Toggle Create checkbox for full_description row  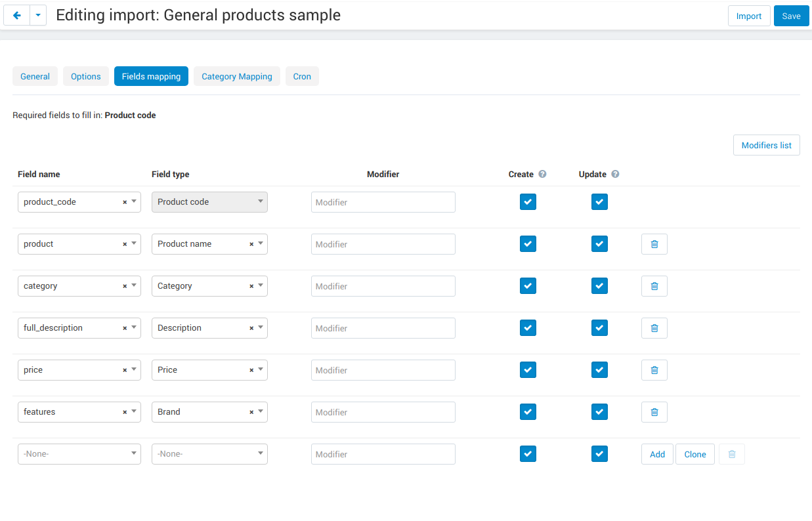[528, 327]
